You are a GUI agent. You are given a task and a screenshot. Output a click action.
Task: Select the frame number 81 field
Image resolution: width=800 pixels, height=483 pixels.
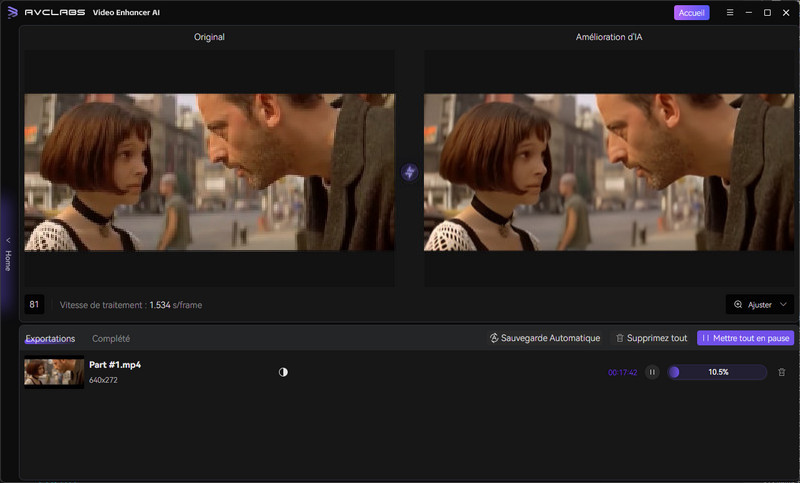[x=34, y=304]
